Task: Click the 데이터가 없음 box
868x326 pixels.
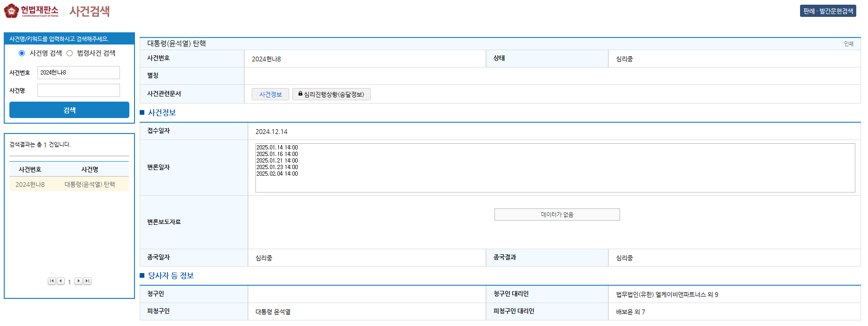Action: 557,215
